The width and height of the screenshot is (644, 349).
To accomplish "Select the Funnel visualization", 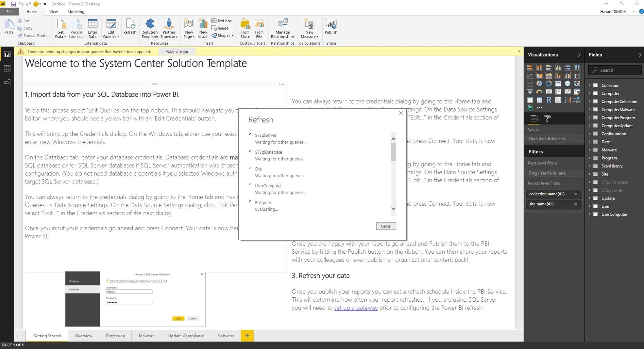I will [x=530, y=92].
